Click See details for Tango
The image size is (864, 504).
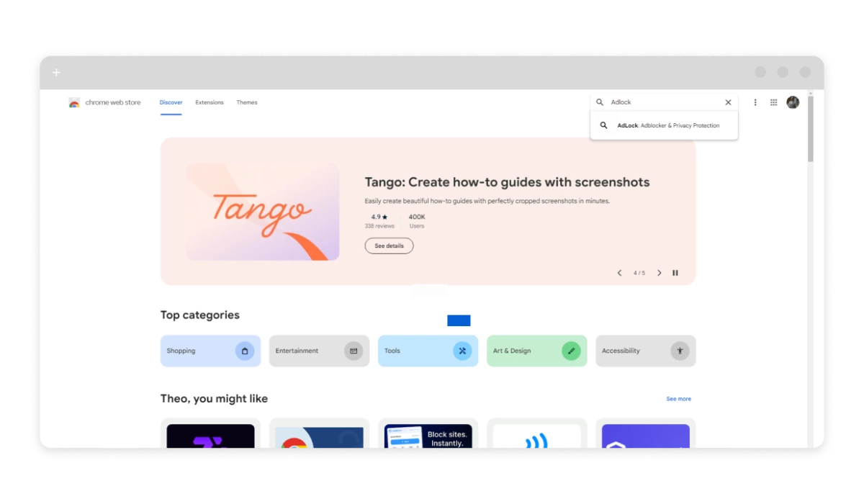tap(389, 246)
